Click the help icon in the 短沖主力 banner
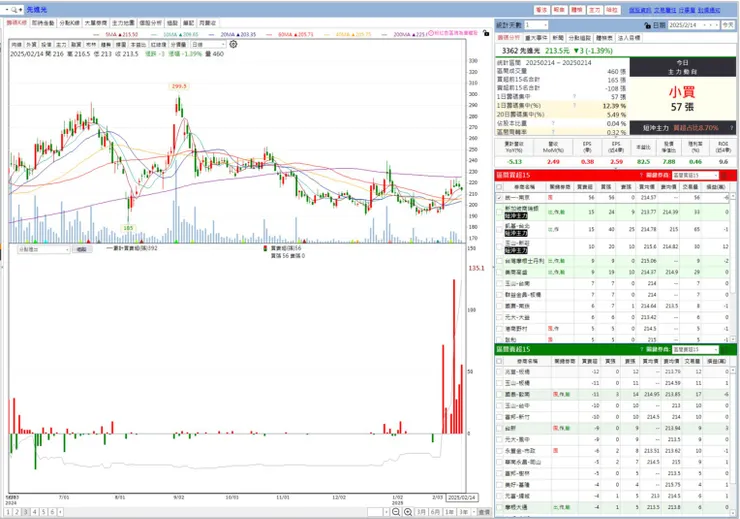Screen dimensions: 740x519 (732, 128)
